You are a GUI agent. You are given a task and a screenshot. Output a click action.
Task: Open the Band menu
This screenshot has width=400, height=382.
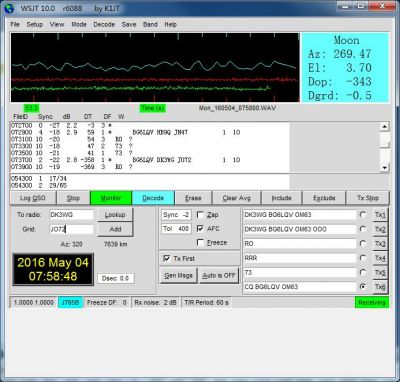[150, 25]
